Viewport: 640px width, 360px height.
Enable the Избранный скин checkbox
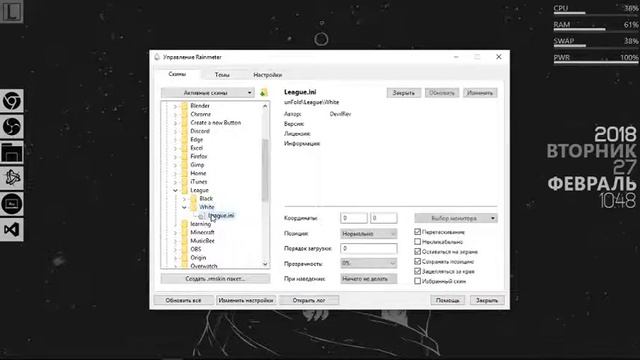coord(417,281)
